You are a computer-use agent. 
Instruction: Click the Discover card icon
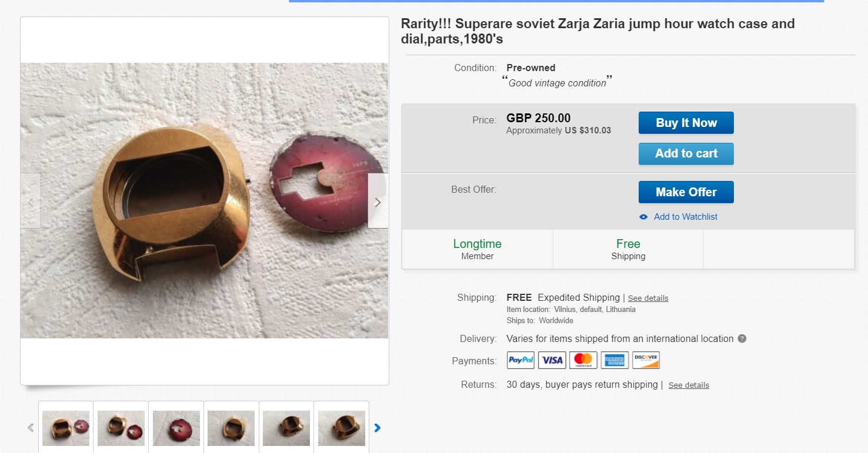click(x=646, y=360)
